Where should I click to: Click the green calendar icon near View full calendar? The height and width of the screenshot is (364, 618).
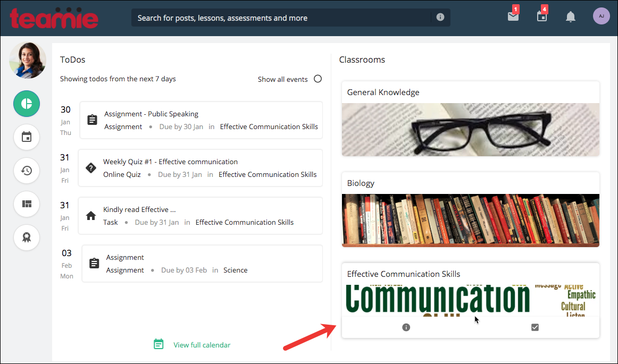158,344
